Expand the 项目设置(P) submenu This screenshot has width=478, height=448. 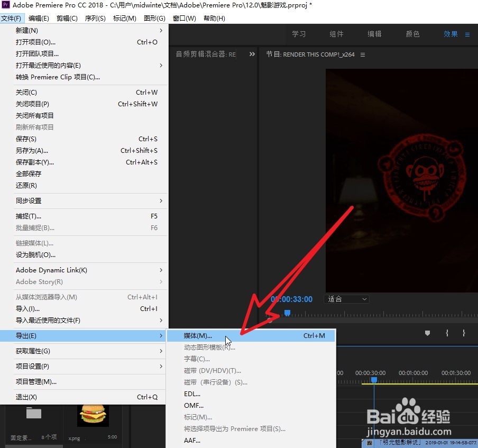[84, 366]
